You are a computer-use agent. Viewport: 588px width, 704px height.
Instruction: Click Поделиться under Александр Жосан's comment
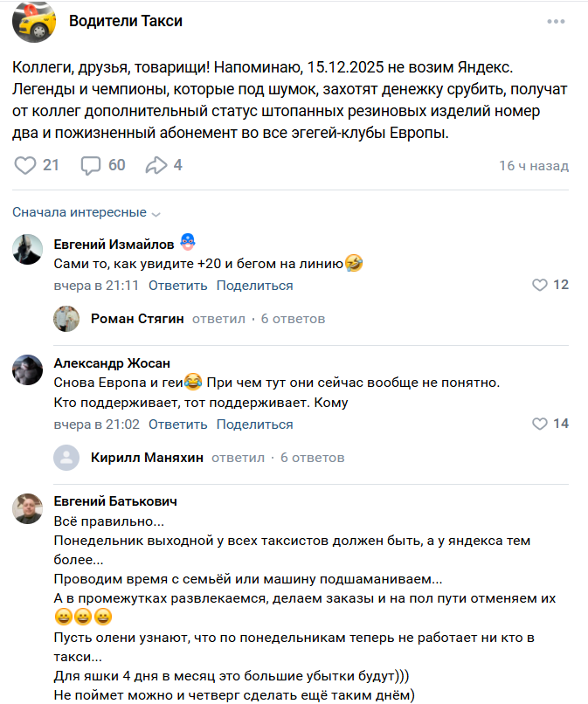pyautogui.click(x=254, y=424)
